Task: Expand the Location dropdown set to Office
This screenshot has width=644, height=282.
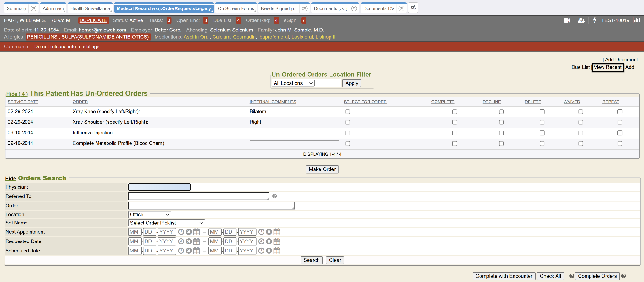Action: tap(150, 214)
